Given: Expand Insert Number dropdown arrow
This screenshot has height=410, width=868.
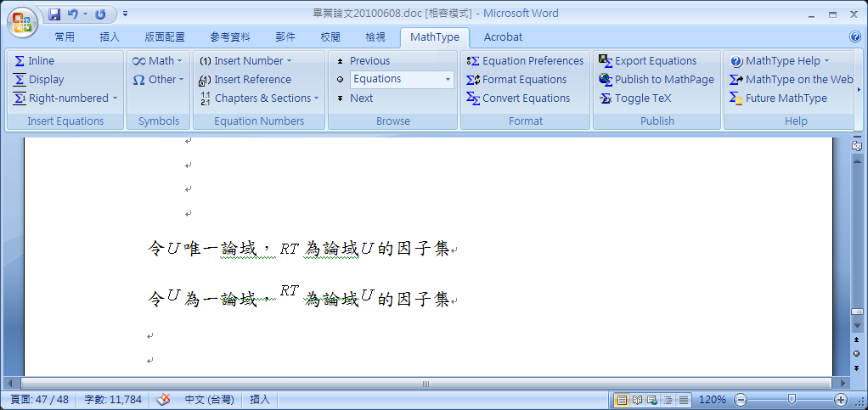Looking at the screenshot, I should [x=289, y=61].
